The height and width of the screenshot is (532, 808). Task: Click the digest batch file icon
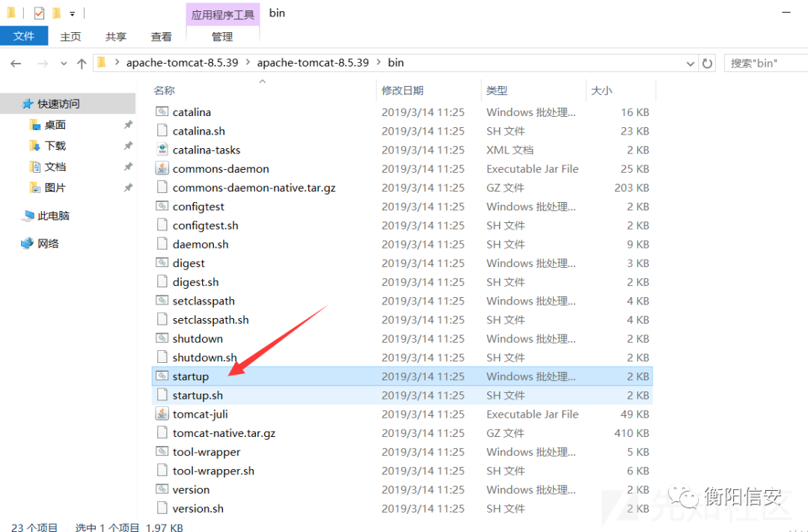[x=162, y=263]
